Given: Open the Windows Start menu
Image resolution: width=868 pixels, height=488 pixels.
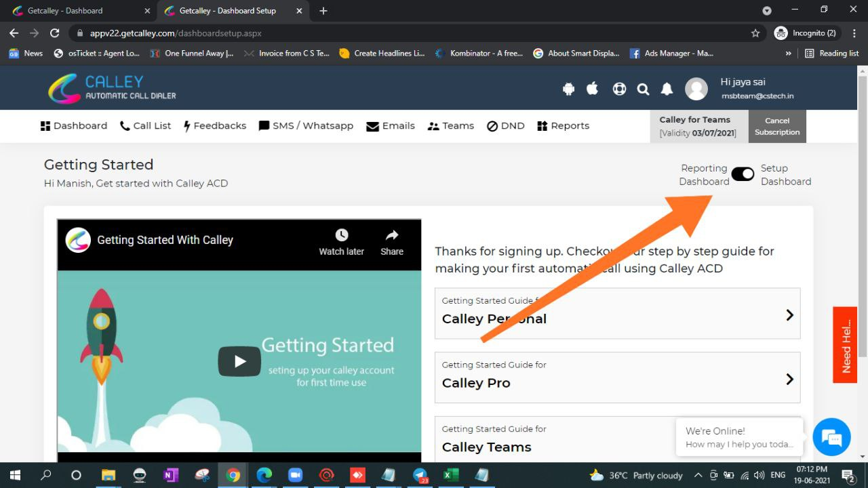Looking at the screenshot, I should pos(14,475).
